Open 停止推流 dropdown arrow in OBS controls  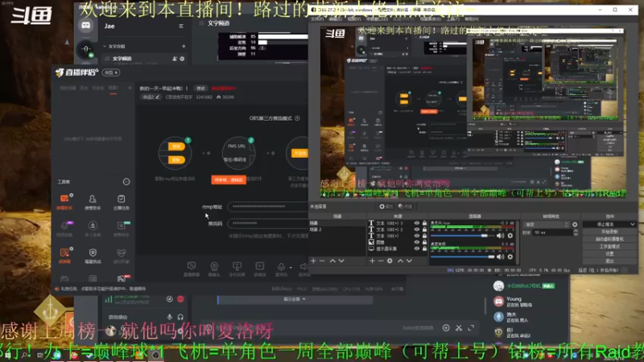[x=633, y=224]
